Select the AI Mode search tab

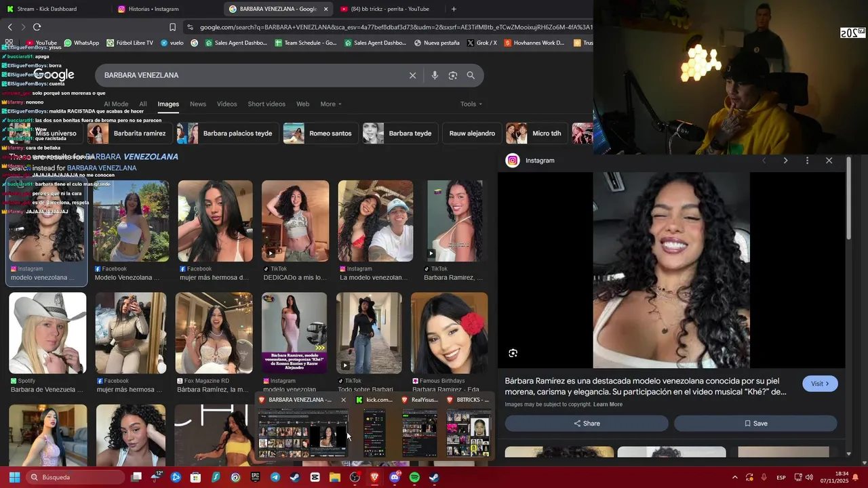[116, 104]
